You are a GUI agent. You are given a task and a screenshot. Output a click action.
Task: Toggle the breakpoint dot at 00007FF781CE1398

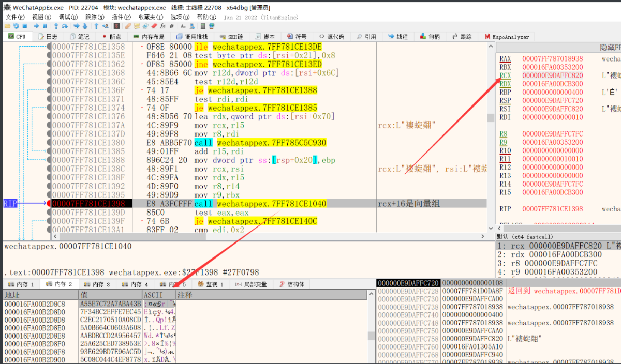[49, 204]
